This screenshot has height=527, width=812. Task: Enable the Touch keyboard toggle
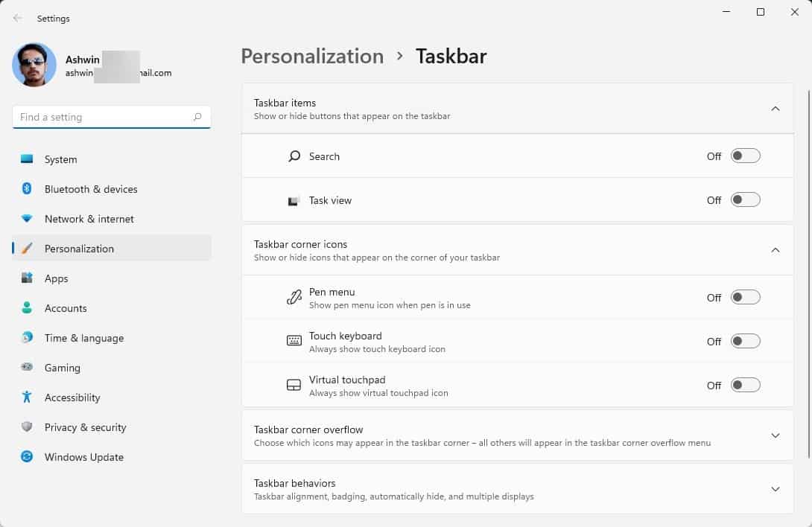(745, 342)
